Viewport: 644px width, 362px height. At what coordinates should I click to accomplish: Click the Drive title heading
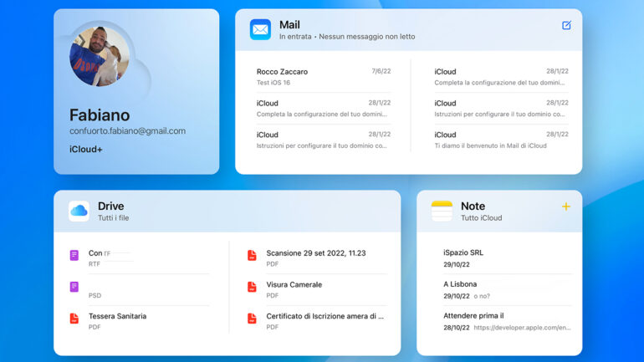pyautogui.click(x=110, y=206)
